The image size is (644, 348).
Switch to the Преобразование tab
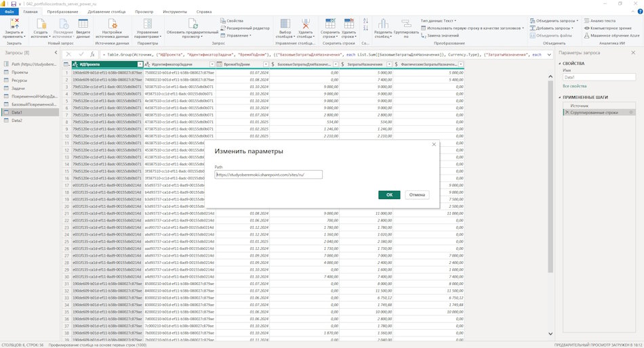(x=62, y=12)
